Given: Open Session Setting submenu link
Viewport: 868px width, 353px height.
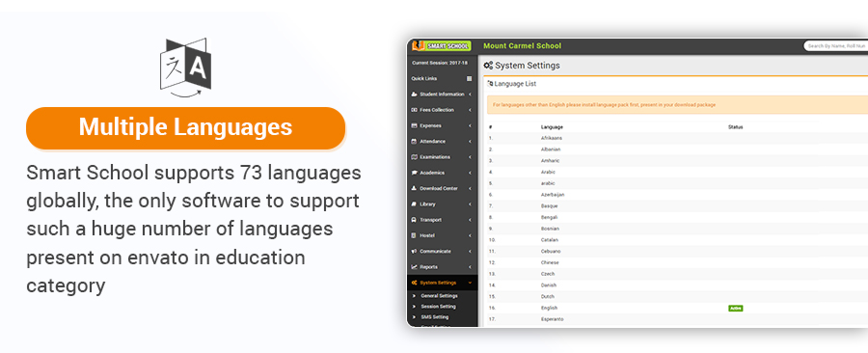Looking at the screenshot, I should pos(439,307).
